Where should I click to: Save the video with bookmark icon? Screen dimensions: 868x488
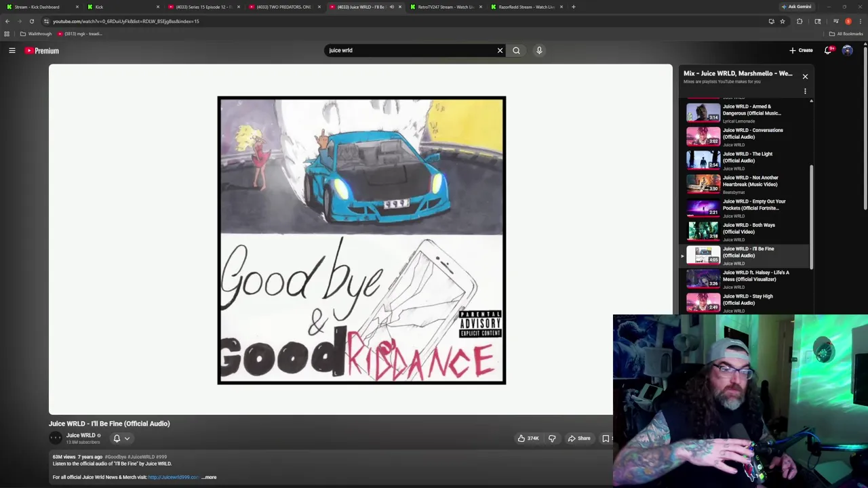coord(606,439)
